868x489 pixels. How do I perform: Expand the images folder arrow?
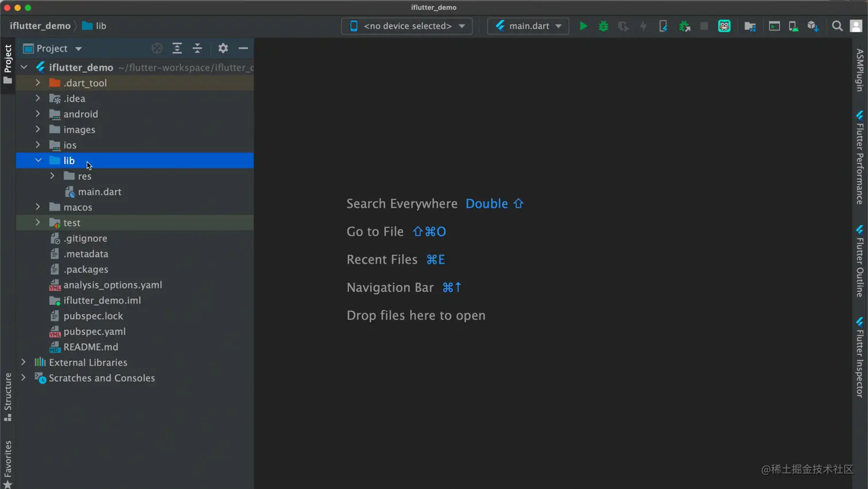(38, 129)
